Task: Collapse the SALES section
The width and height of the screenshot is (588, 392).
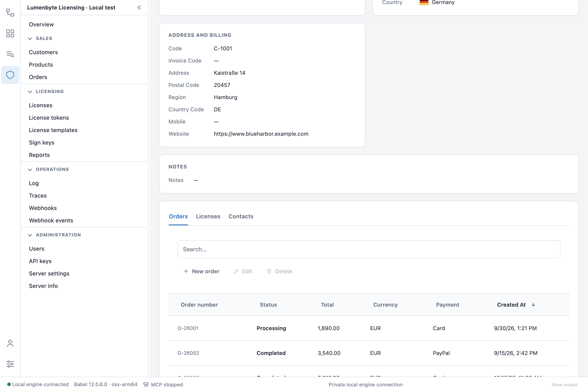Action: [x=30, y=38]
